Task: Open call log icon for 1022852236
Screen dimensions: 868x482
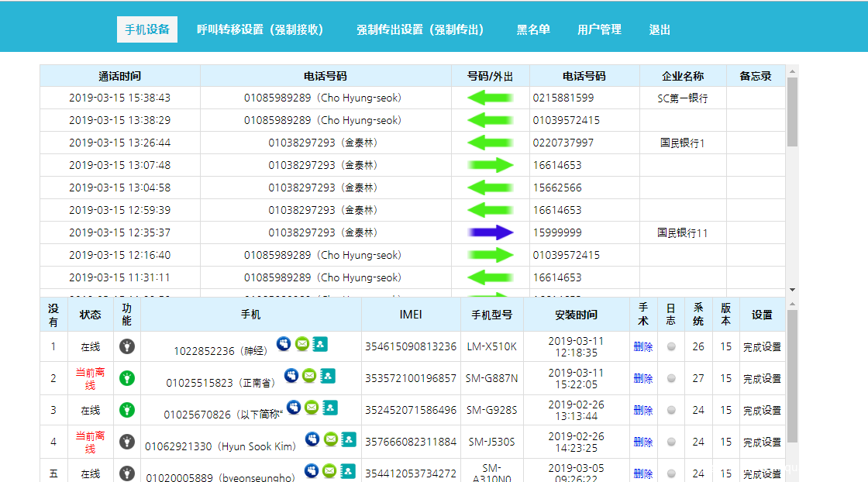Action: coord(284,343)
